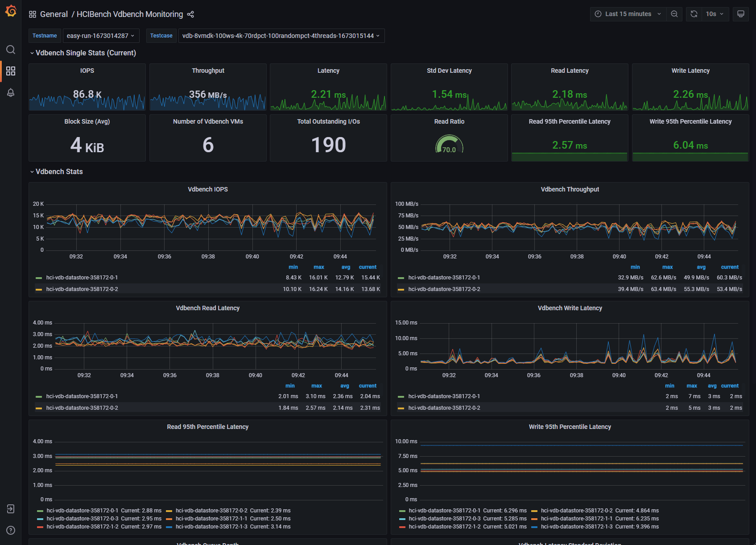Click the Grafana logo
756x545 pixels.
11,11
